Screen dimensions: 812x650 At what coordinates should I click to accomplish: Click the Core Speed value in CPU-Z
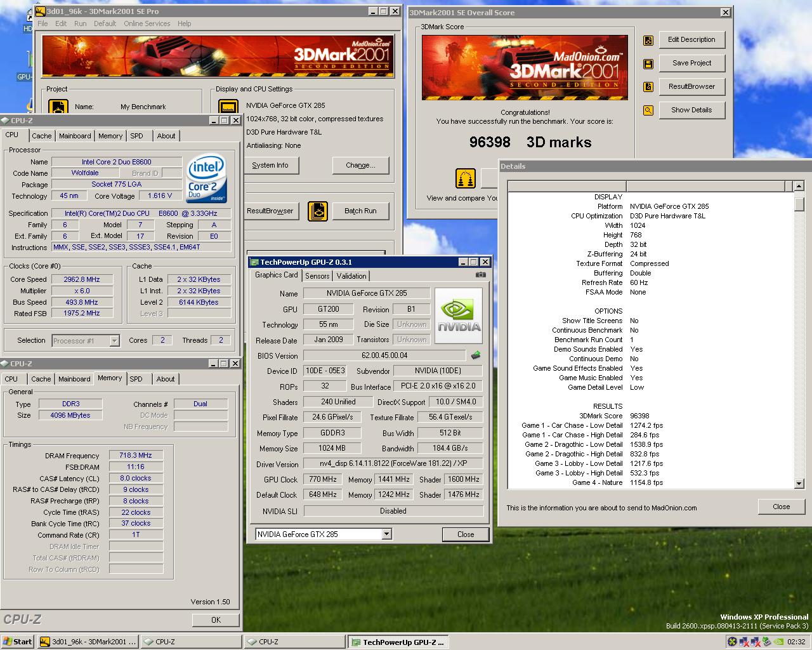click(82, 279)
